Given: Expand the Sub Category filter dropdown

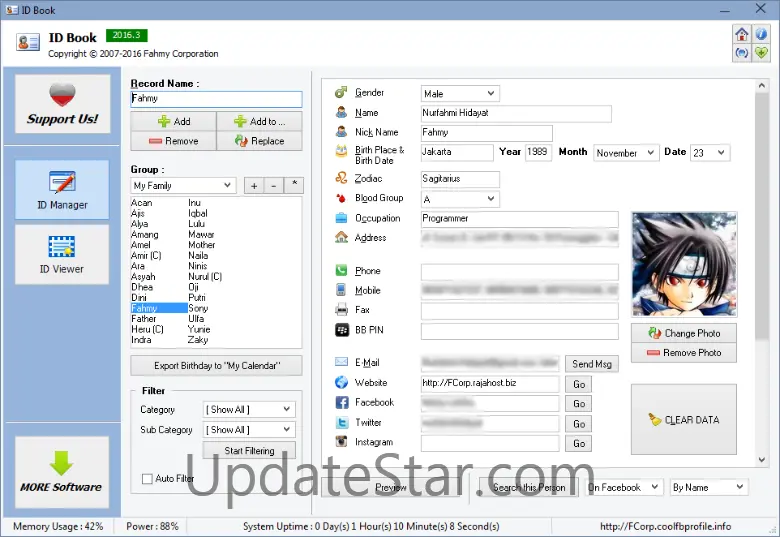Looking at the screenshot, I should click(x=249, y=430).
